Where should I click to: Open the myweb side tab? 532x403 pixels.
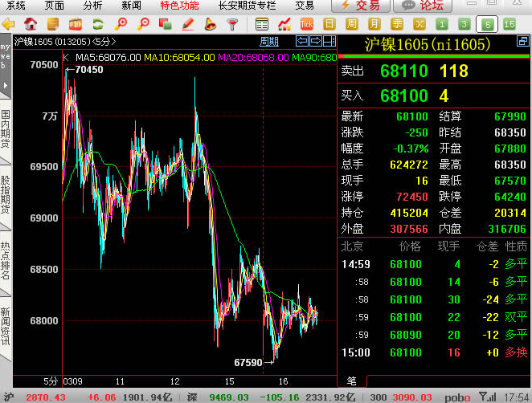coord(5,56)
